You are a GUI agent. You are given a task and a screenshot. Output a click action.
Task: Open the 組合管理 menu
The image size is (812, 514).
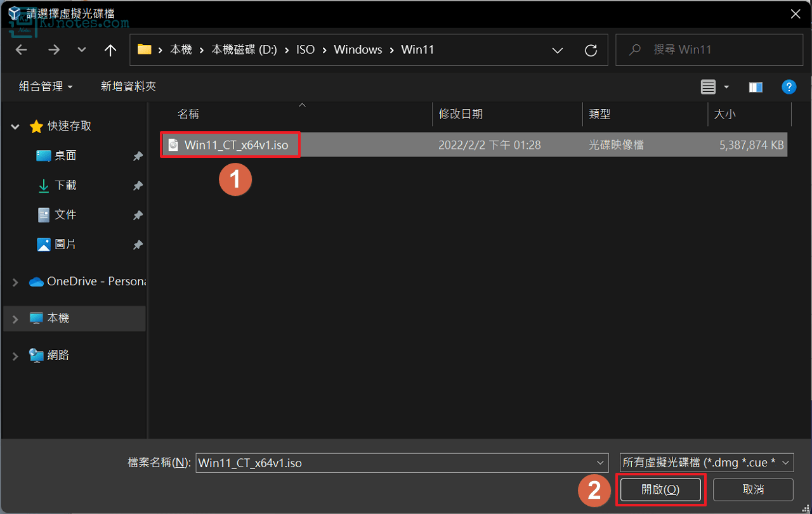point(46,86)
